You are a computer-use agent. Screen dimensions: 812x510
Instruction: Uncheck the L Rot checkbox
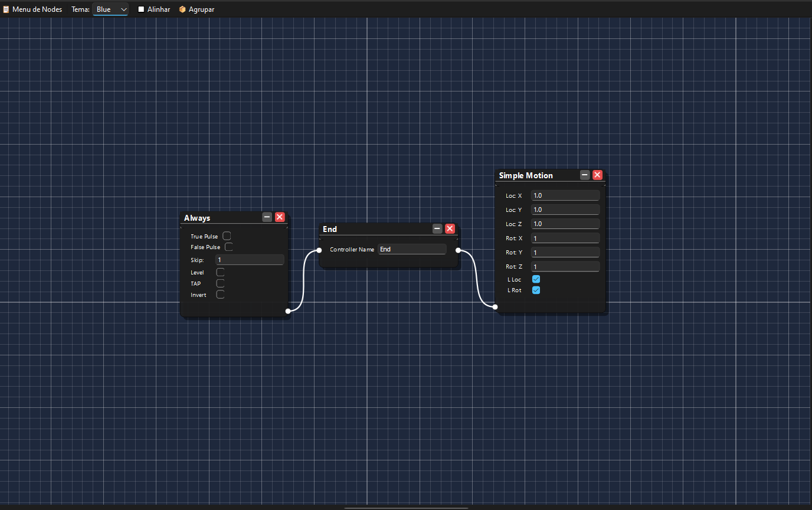coord(536,290)
